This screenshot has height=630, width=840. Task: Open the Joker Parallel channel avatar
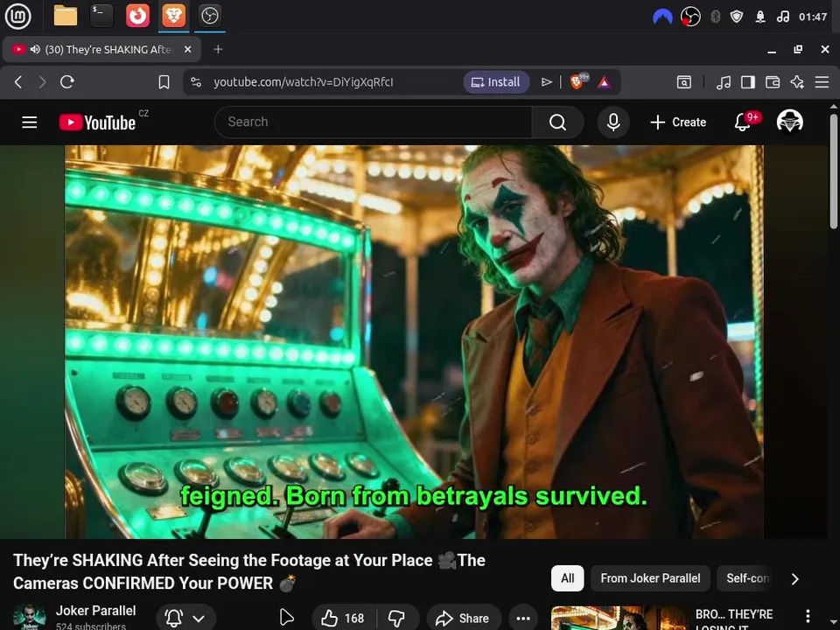pos(30,617)
